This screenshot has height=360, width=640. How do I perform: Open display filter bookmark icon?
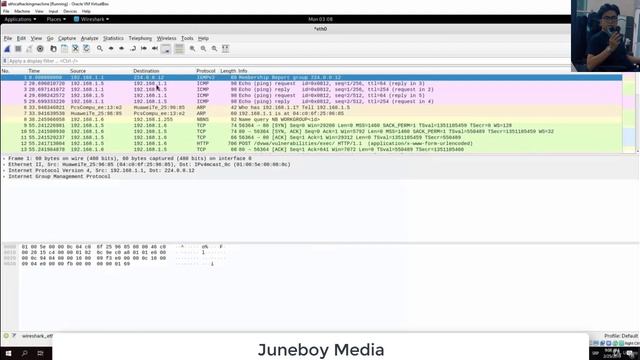click(x=5, y=61)
